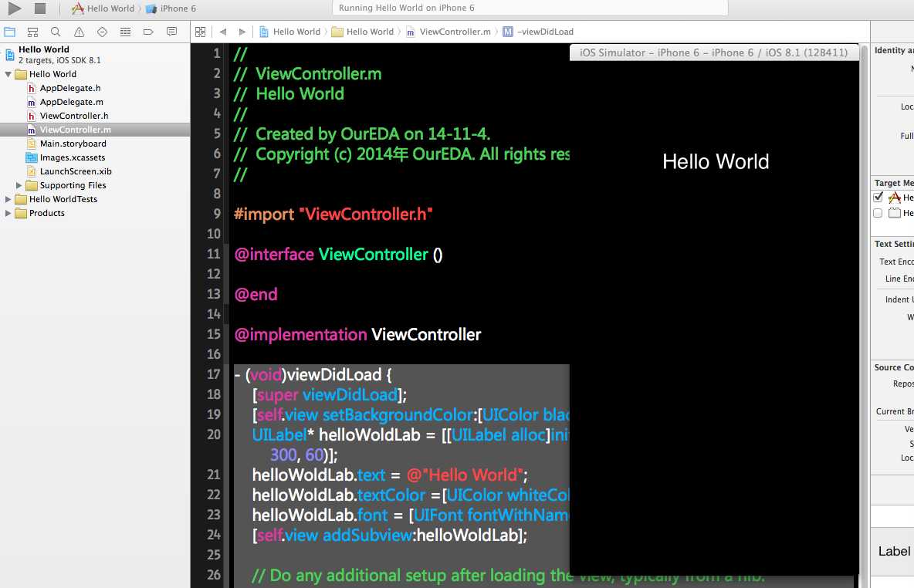Uncheck the first target membership checkbox

pos(878,198)
